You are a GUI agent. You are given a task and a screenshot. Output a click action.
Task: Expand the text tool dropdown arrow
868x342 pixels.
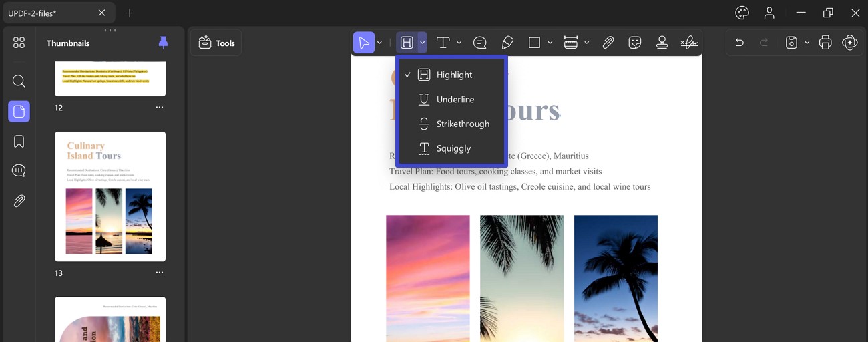click(x=459, y=43)
